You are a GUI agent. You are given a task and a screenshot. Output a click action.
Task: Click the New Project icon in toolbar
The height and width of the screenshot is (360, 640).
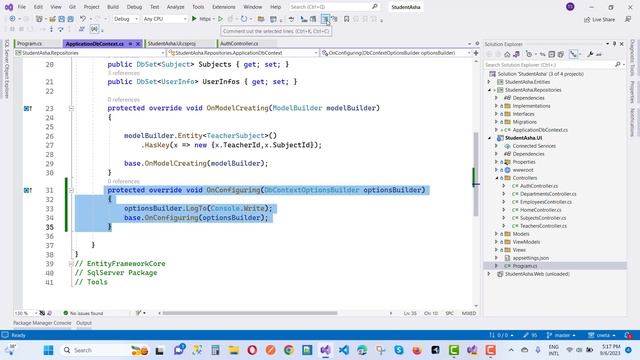coord(39,19)
